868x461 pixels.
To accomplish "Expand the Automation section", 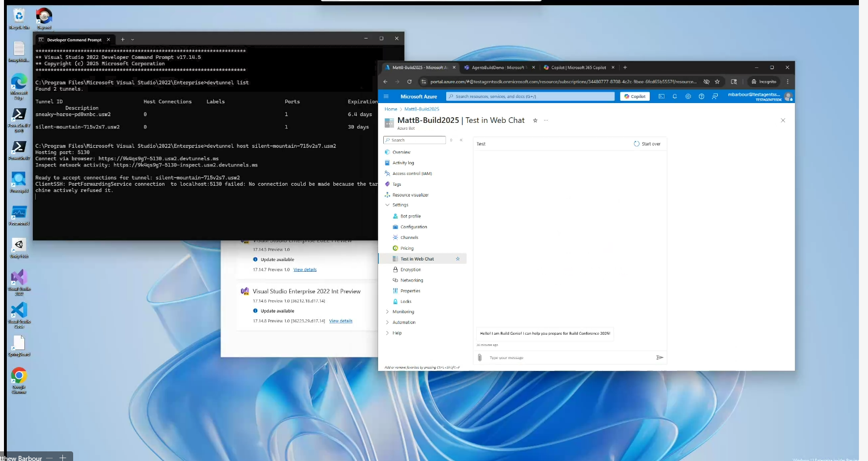I will pyautogui.click(x=388, y=322).
